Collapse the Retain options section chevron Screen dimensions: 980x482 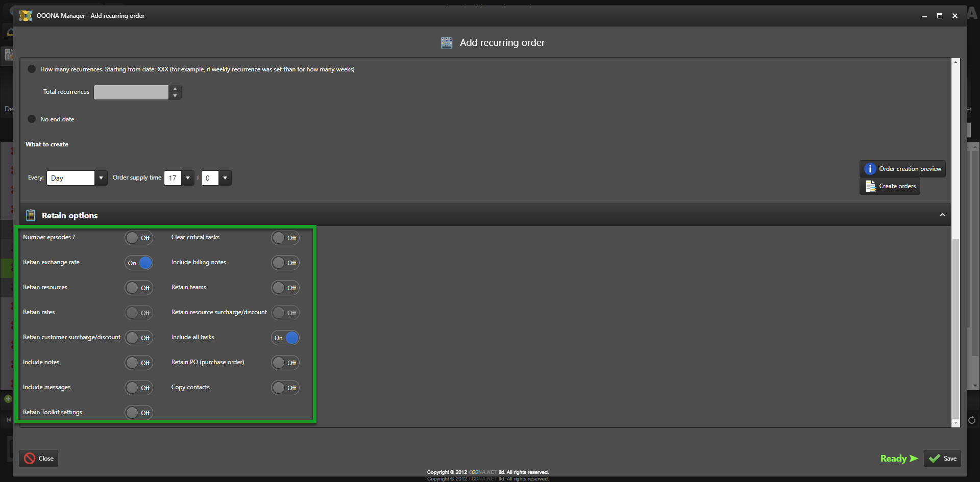pyautogui.click(x=942, y=215)
